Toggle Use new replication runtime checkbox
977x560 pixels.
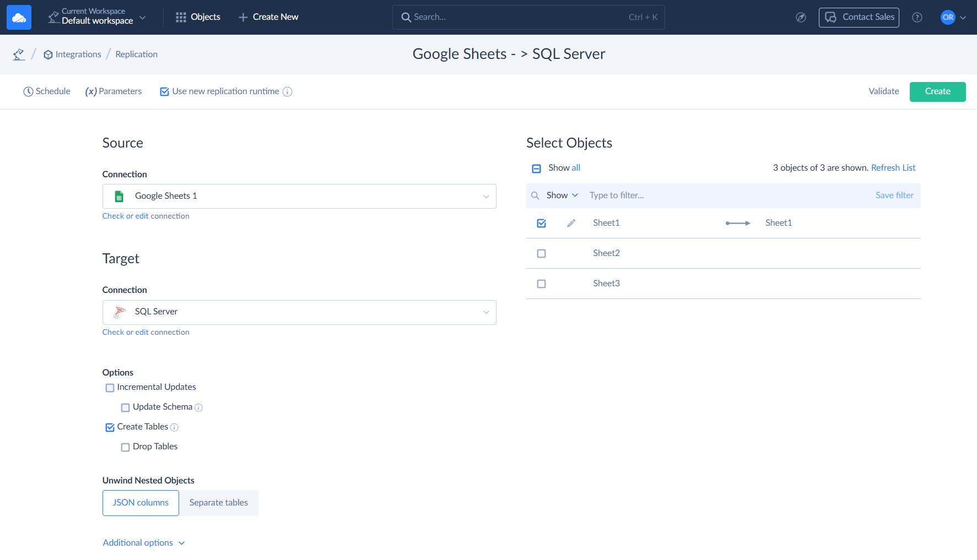[164, 91]
